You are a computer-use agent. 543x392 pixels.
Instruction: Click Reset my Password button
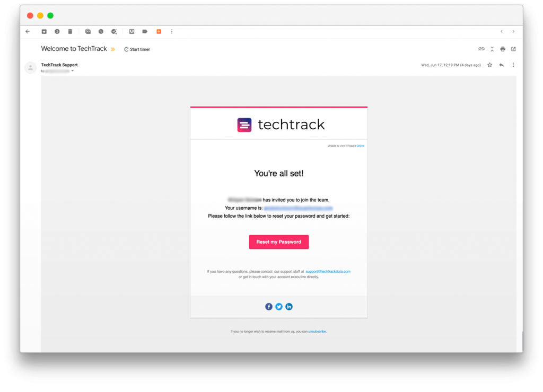(279, 242)
